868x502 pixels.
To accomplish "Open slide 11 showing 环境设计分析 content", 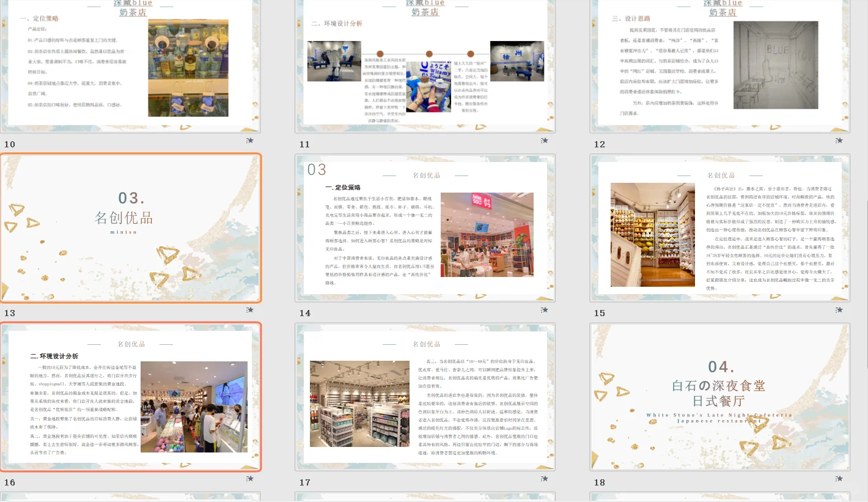I will point(425,65).
